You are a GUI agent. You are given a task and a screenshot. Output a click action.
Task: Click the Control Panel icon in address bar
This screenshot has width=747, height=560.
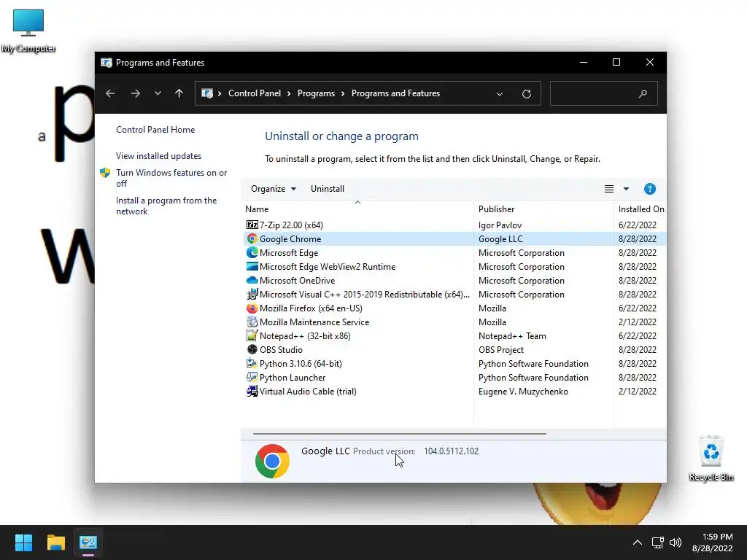[206, 93]
